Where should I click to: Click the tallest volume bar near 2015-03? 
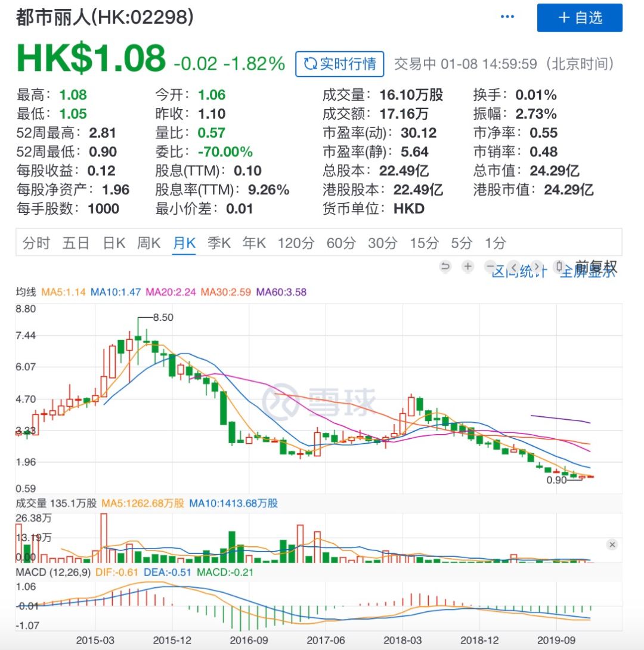click(x=104, y=538)
